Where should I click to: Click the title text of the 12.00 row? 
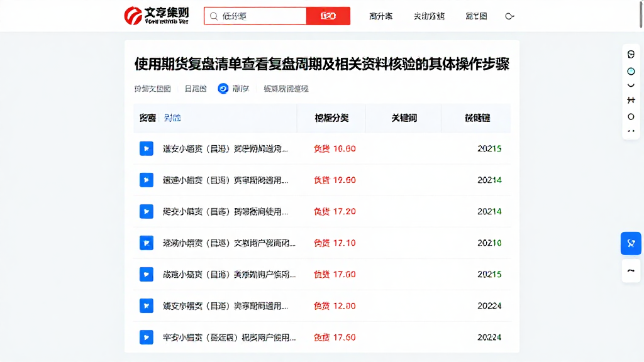pyautogui.click(x=225, y=306)
